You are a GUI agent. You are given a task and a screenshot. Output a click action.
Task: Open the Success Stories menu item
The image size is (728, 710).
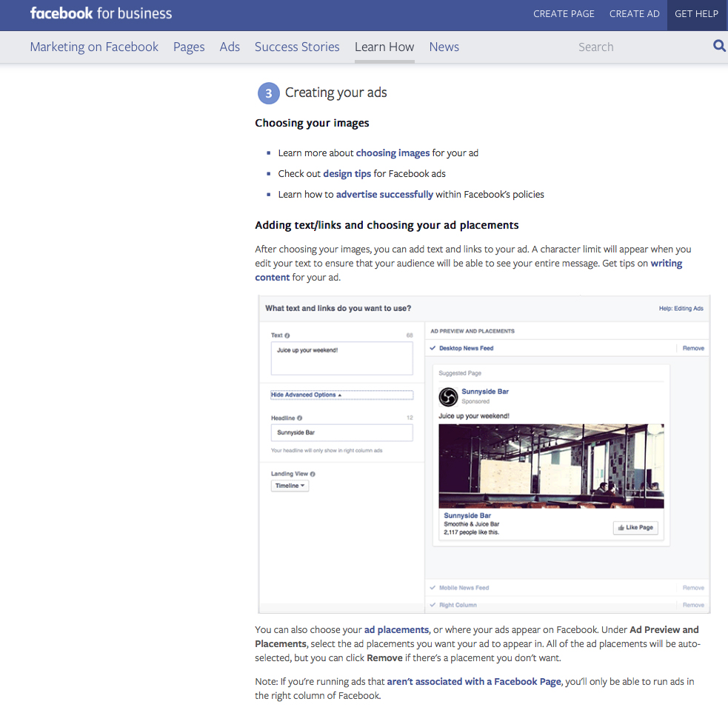[297, 47]
